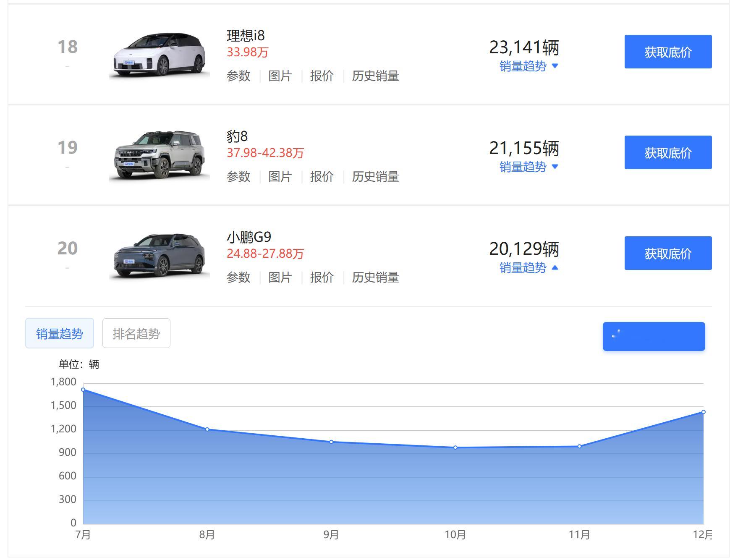Click the 8月 data point on chart

point(207,429)
